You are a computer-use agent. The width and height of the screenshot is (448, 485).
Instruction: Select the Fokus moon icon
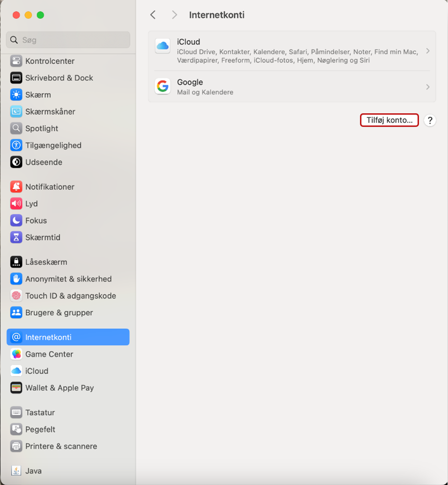click(x=16, y=220)
